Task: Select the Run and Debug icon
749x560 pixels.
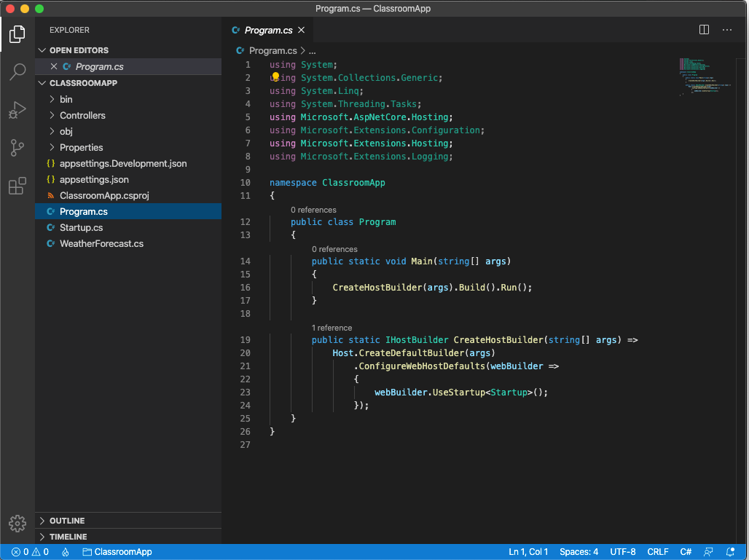Action: [x=17, y=110]
